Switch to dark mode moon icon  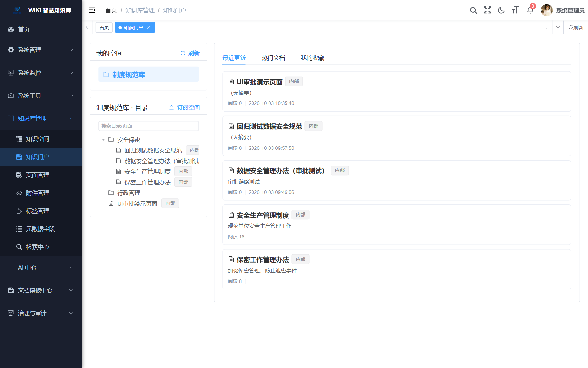pos(501,10)
